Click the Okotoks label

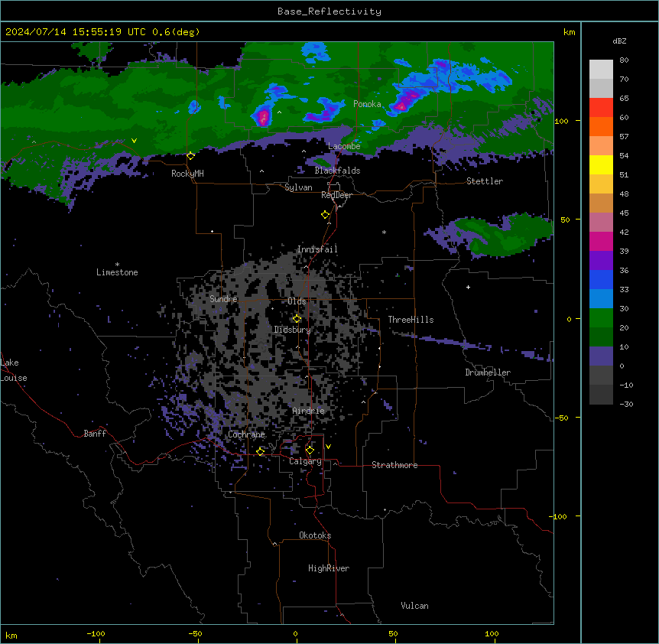tap(315, 535)
